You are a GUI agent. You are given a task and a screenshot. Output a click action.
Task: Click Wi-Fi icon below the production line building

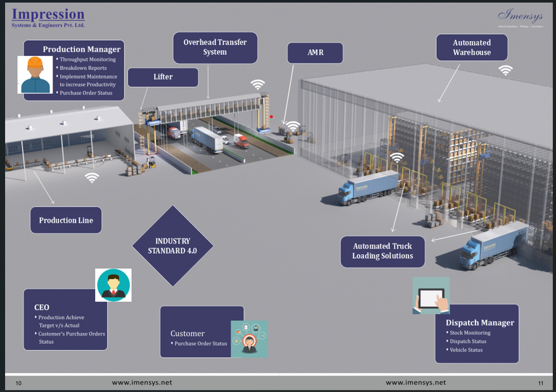pyautogui.click(x=93, y=178)
